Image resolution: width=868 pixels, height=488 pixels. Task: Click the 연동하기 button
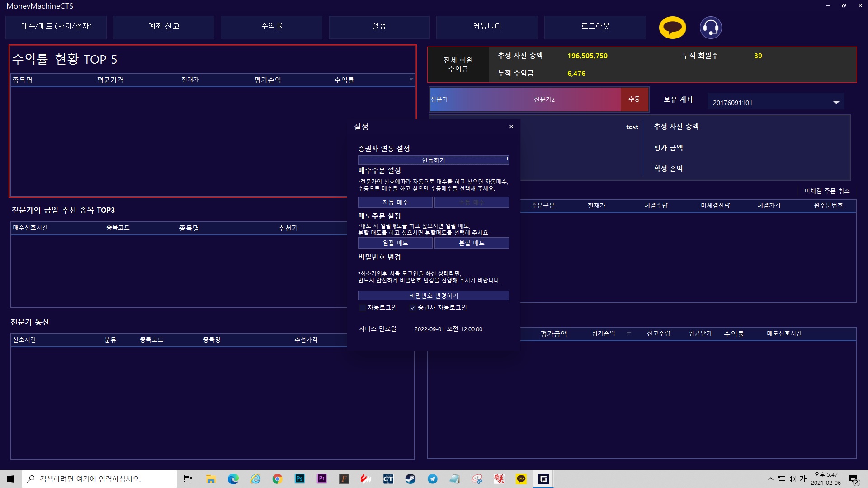click(x=433, y=160)
